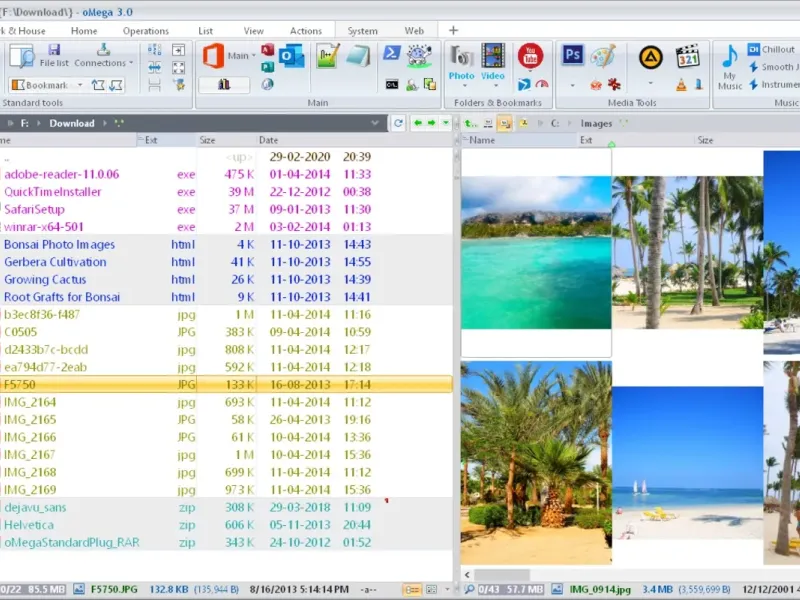Open My Music folder
Screen dimensions: 800x600
(730, 67)
